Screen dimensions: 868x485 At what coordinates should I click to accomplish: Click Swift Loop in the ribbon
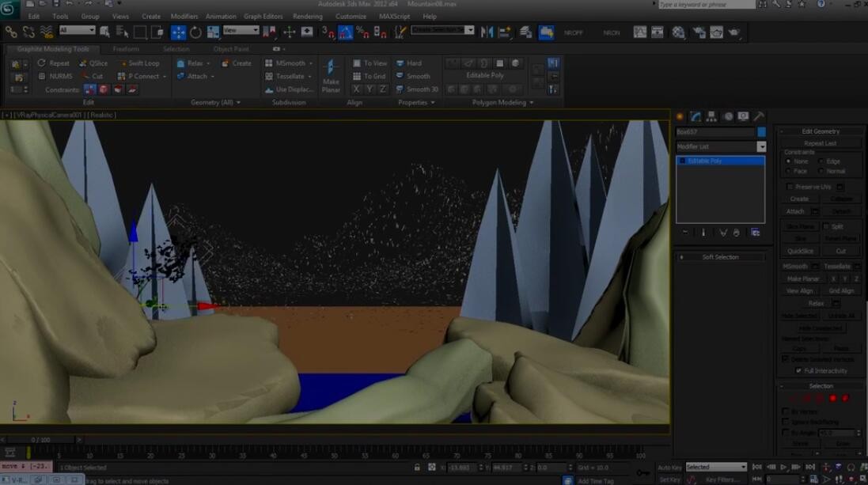click(139, 63)
